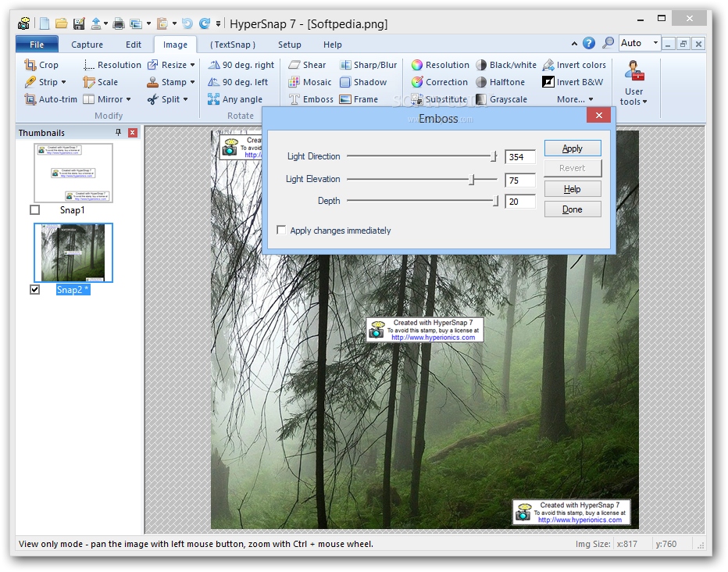Click Done in Emboss dialog
The height and width of the screenshot is (572, 728).
point(573,209)
